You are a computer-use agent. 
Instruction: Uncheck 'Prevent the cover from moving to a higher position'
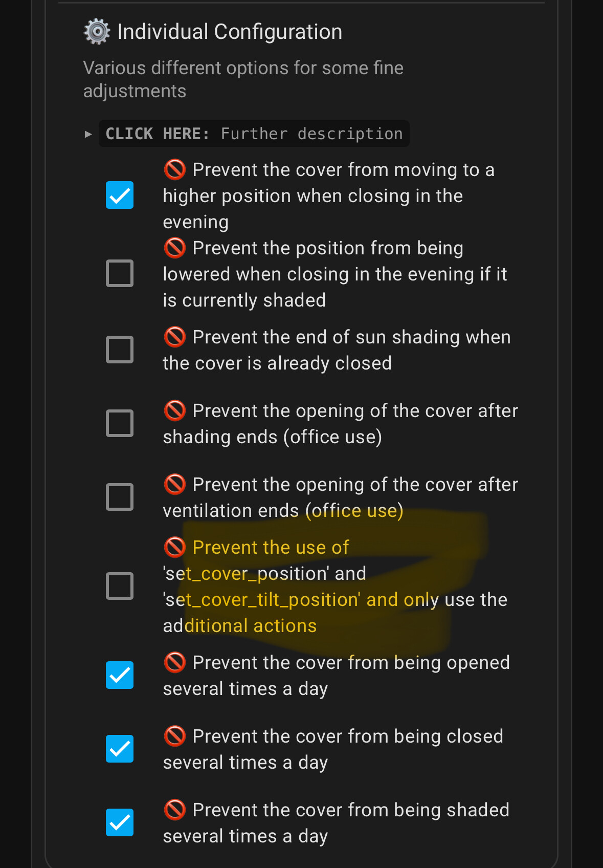pyautogui.click(x=119, y=194)
